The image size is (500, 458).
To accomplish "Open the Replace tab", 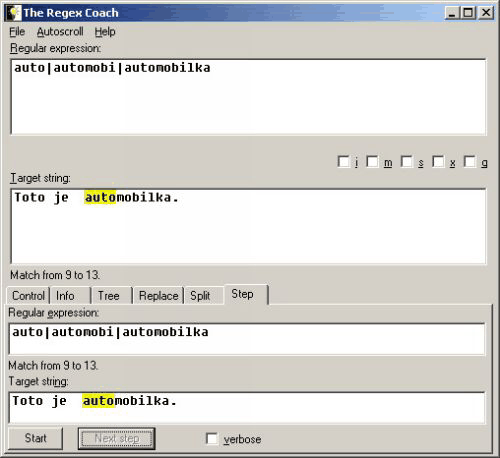I will coord(158,295).
